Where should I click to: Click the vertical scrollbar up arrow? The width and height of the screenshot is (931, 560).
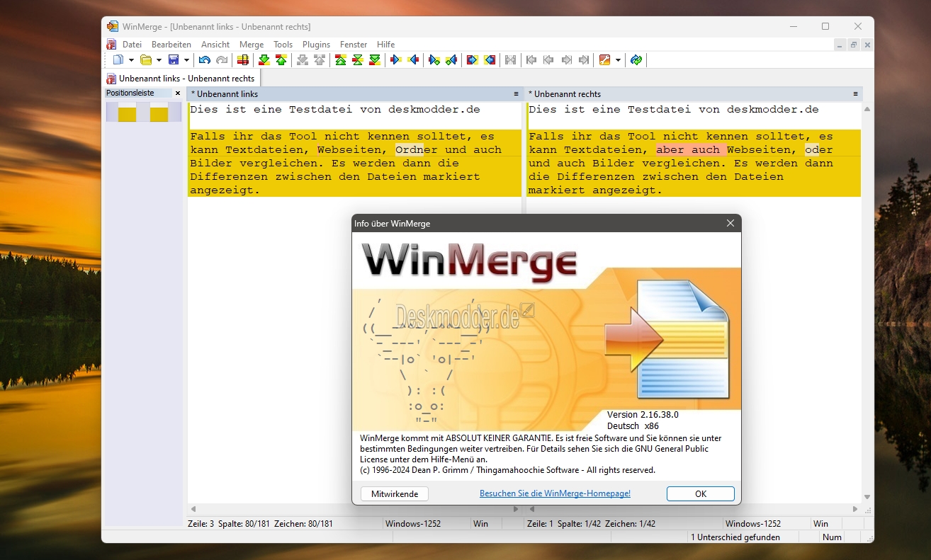point(867,109)
